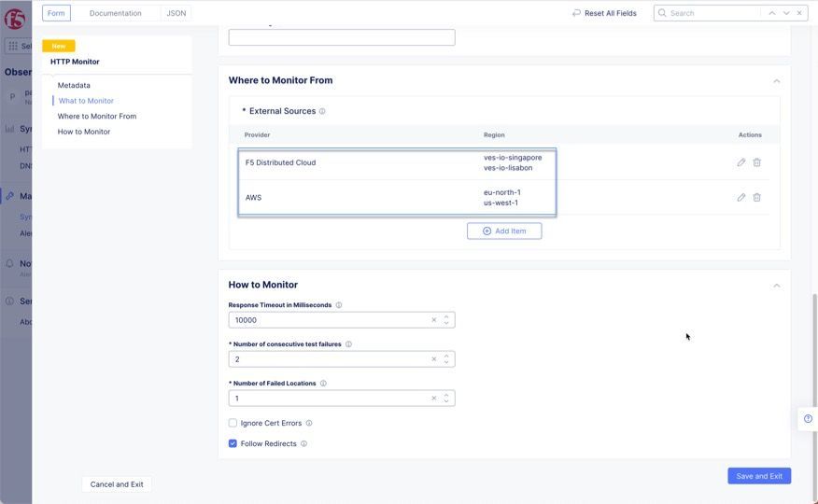Delete the F5 Distributed Cloud source row
818x504 pixels.
click(757, 162)
